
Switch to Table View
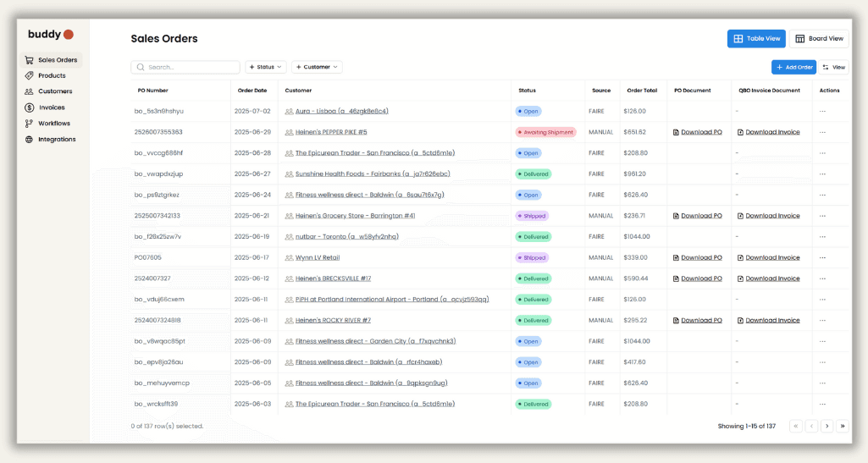point(756,39)
